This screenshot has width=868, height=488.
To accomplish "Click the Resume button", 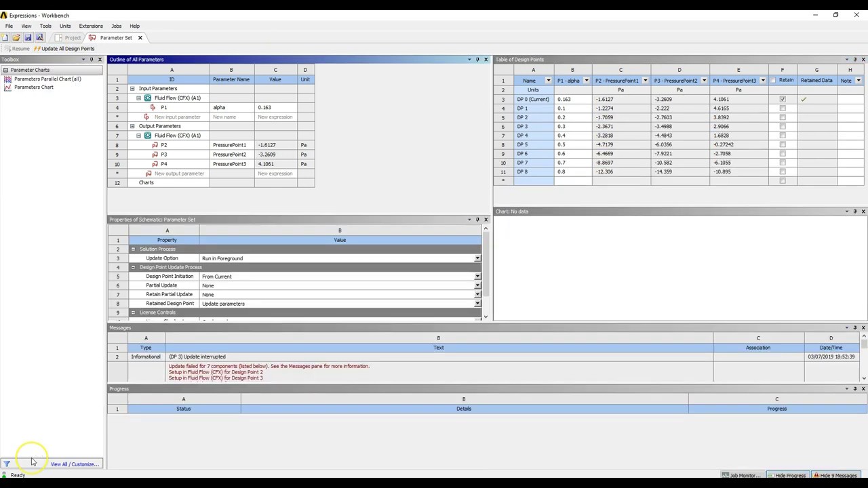I will click(16, 49).
